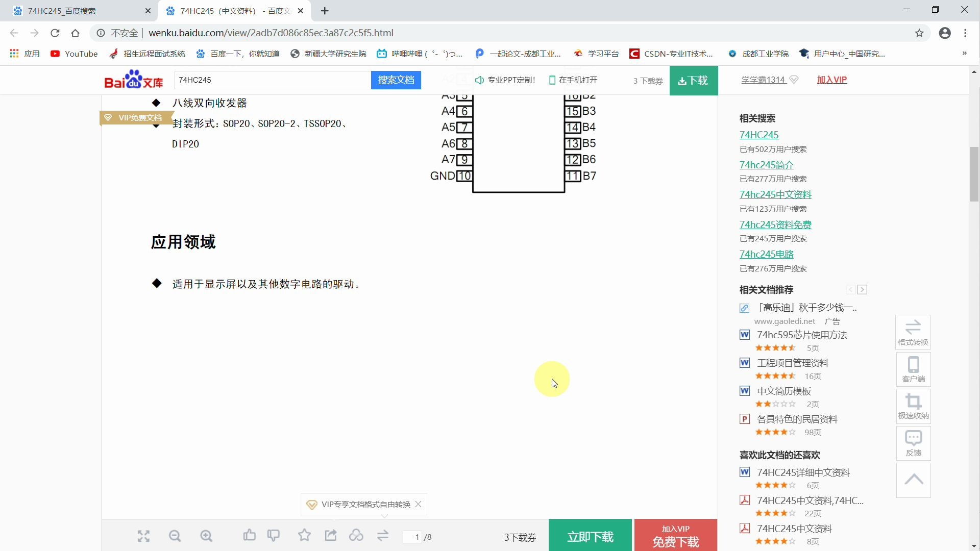Open the 74hc245资料免费 related search link
Viewport: 980px width, 551px height.
point(775,224)
